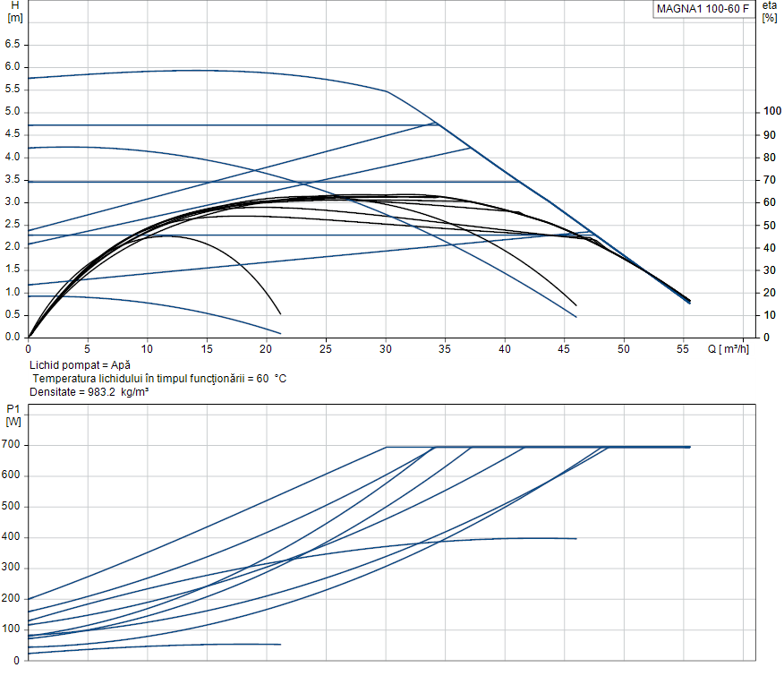Select the eta [%] axis title
Screen dimensions: 784x676
769,12
